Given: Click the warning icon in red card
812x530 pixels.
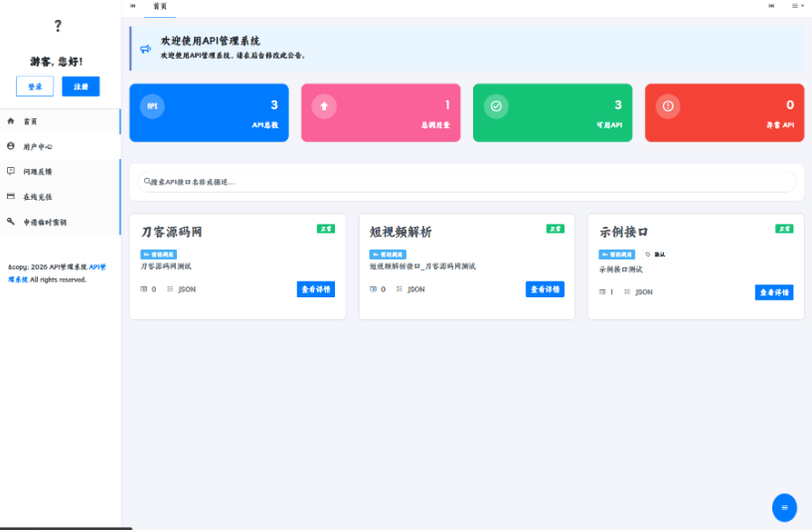Looking at the screenshot, I should tap(668, 106).
